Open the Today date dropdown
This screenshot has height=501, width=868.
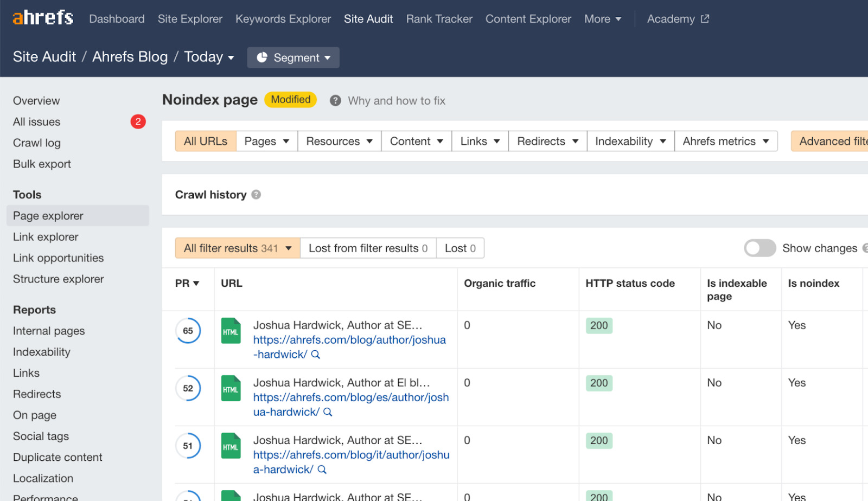[x=208, y=56]
